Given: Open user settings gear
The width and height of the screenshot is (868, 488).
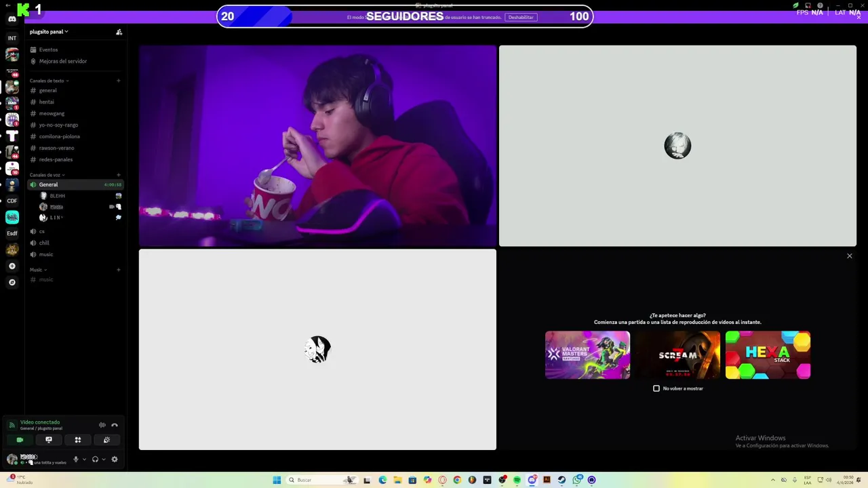Looking at the screenshot, I should point(115,459).
